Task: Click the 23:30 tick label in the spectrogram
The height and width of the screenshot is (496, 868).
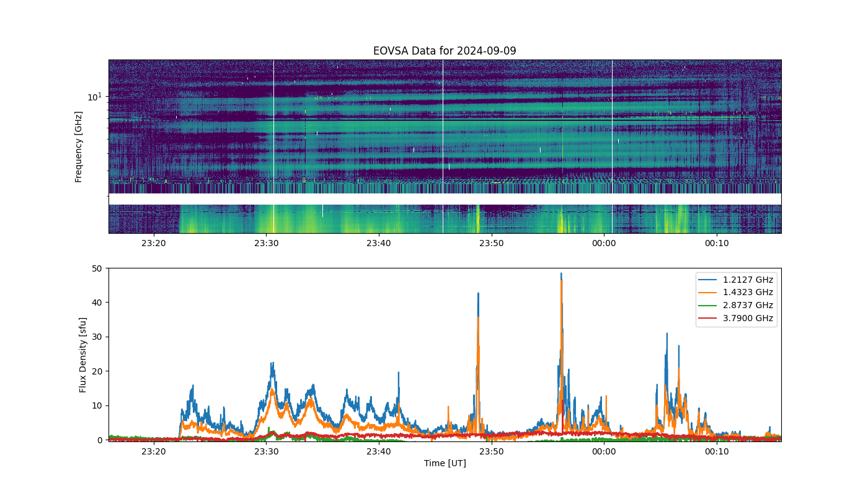Action: [266, 244]
